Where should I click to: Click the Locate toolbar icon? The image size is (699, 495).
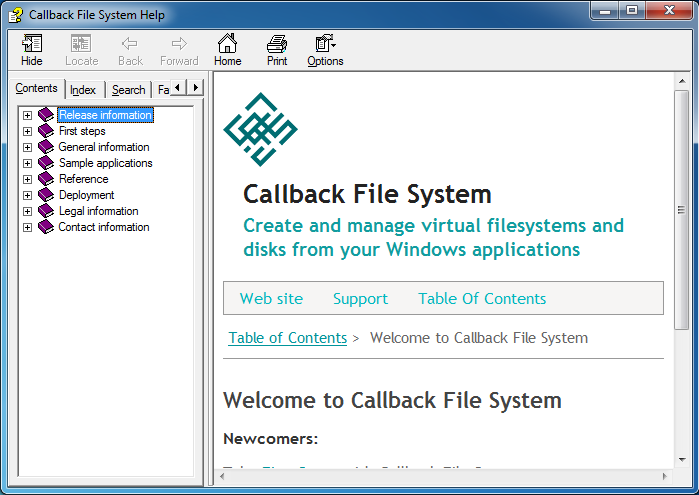81,44
